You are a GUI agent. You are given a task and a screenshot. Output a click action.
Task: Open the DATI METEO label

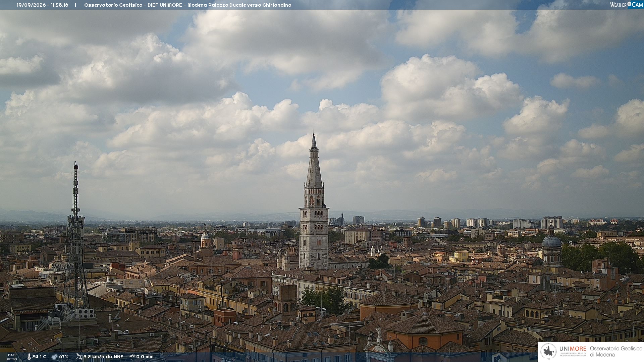(x=12, y=357)
